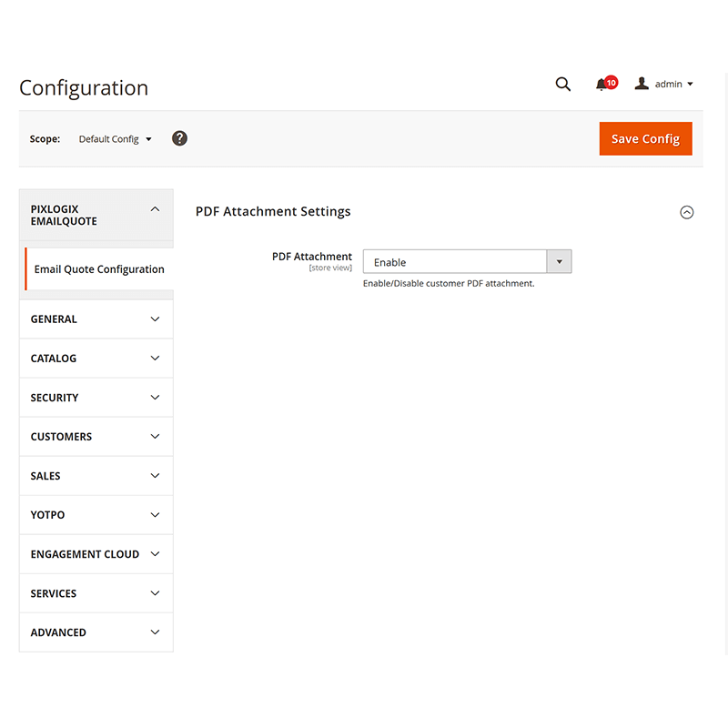Click the notification counter badge showing 10

[x=610, y=82]
